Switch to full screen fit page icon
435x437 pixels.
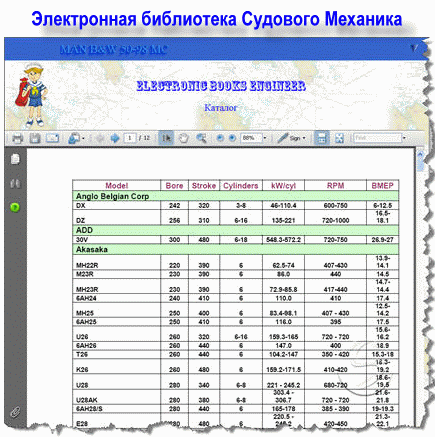pyautogui.click(x=339, y=138)
